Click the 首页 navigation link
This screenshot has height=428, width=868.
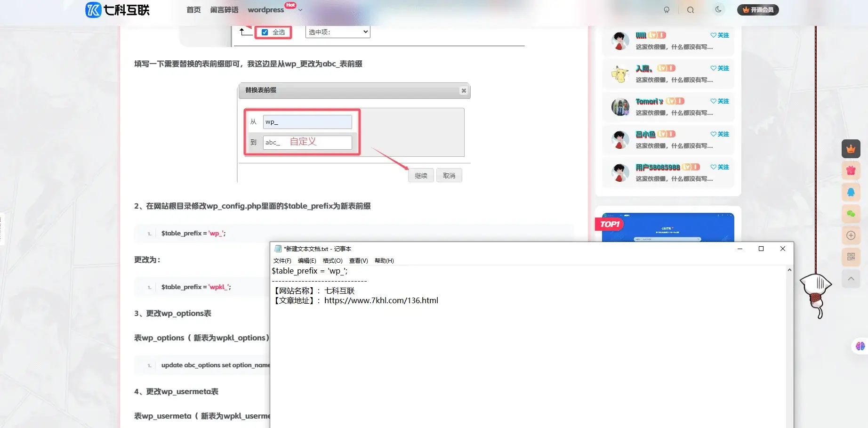(x=193, y=10)
